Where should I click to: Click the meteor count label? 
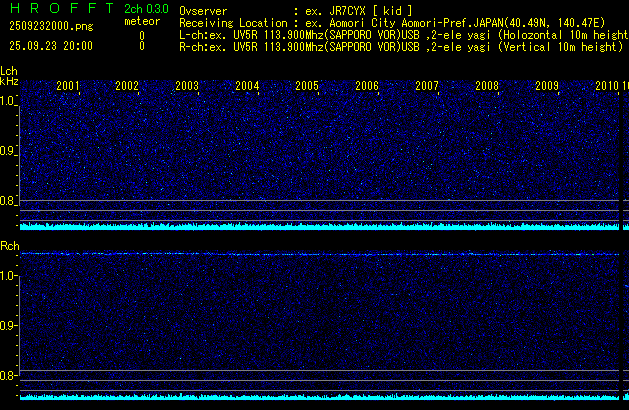[141, 22]
